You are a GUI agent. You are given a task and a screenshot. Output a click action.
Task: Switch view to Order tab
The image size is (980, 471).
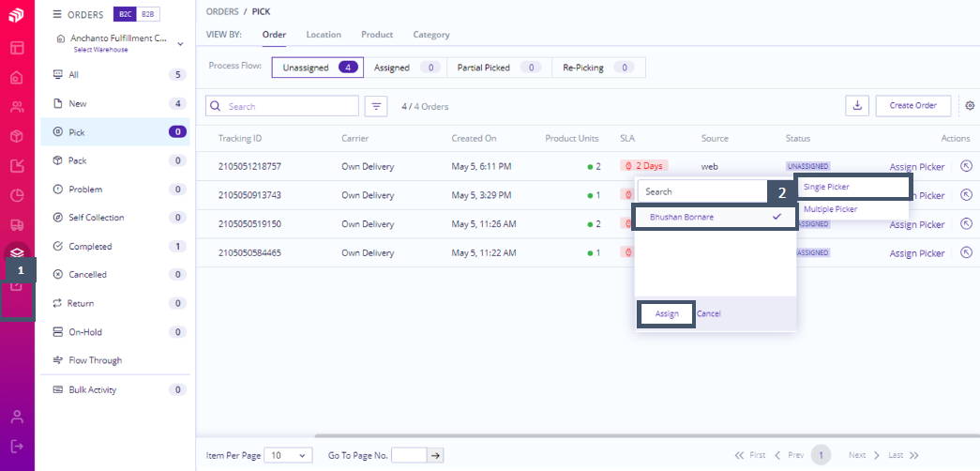(x=274, y=35)
